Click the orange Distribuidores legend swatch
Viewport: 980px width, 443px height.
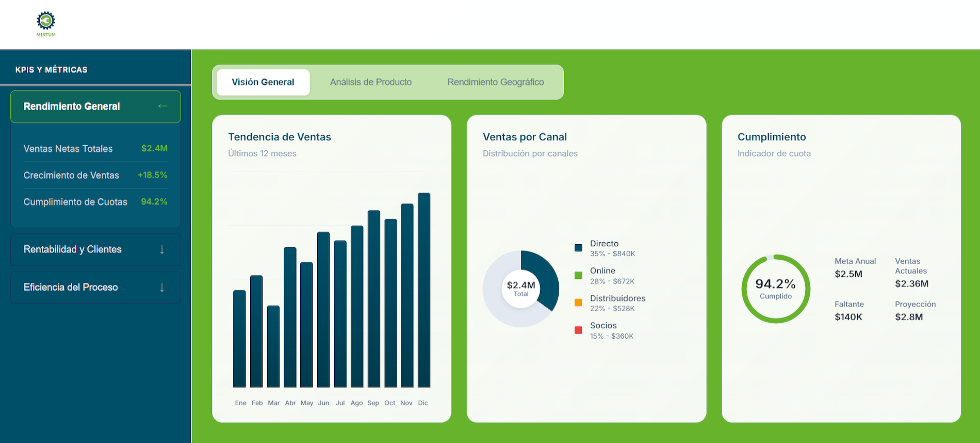[578, 303]
